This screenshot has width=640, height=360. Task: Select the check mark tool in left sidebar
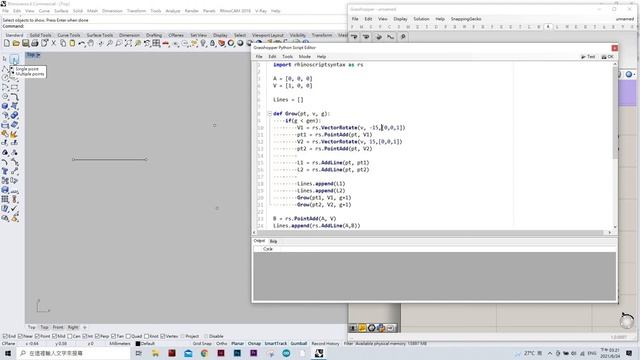pos(14,209)
